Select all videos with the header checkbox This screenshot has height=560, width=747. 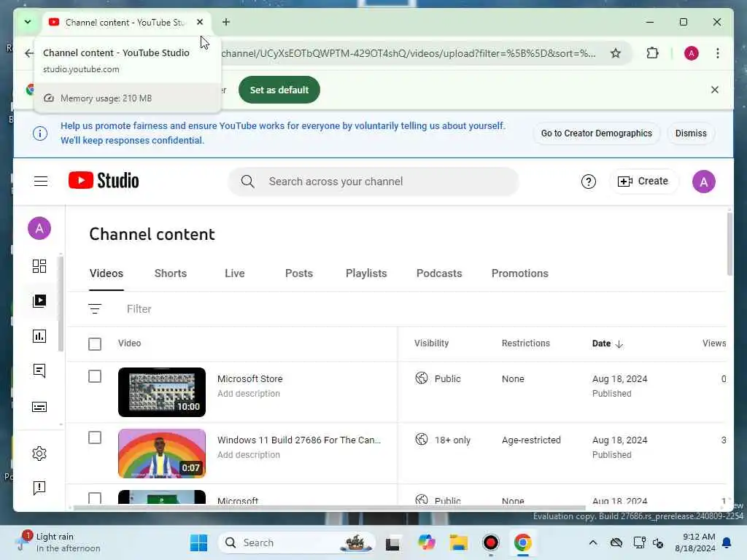pos(95,344)
